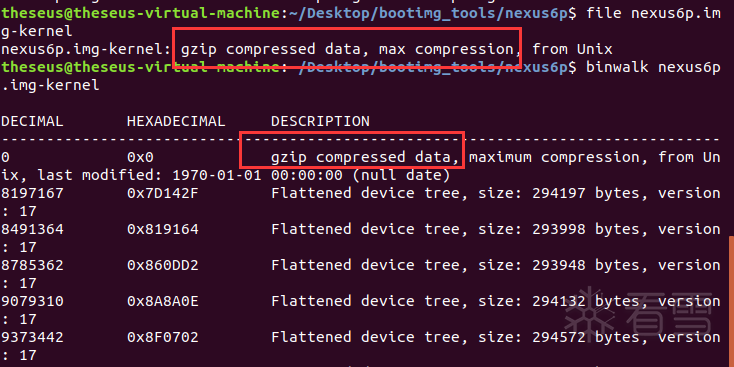
Task: Click the DECIMAL column header
Action: (32, 121)
